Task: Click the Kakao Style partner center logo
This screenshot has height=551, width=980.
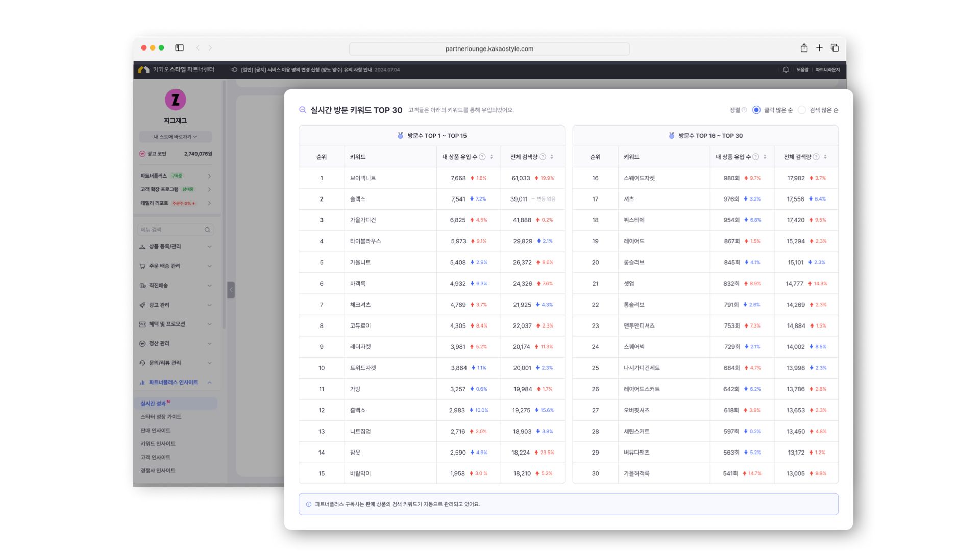Action: [176, 70]
